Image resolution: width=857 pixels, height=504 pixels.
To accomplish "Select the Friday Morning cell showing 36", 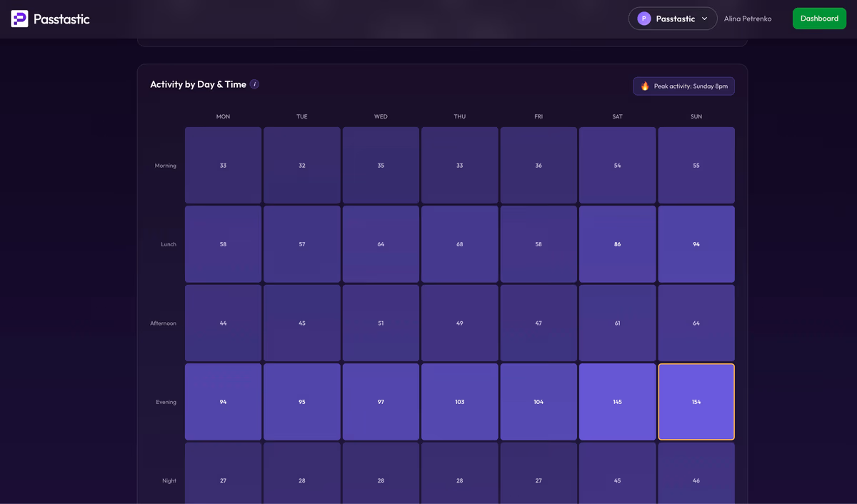I will 538,166.
